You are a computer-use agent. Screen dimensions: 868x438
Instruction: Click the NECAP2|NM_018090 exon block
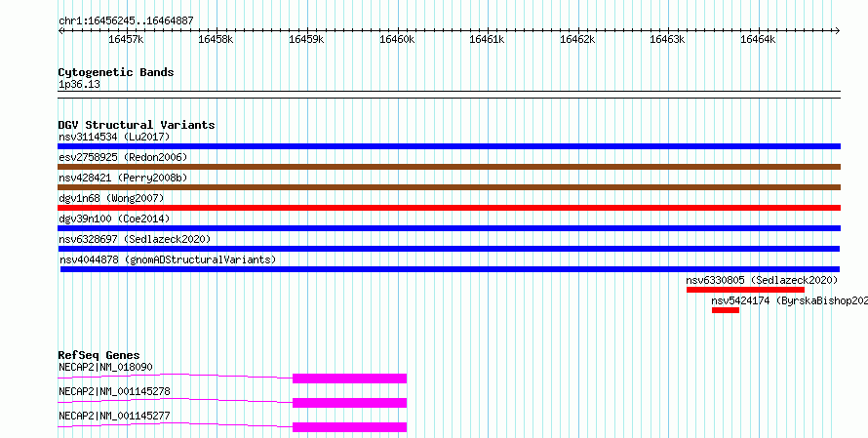[349, 378]
